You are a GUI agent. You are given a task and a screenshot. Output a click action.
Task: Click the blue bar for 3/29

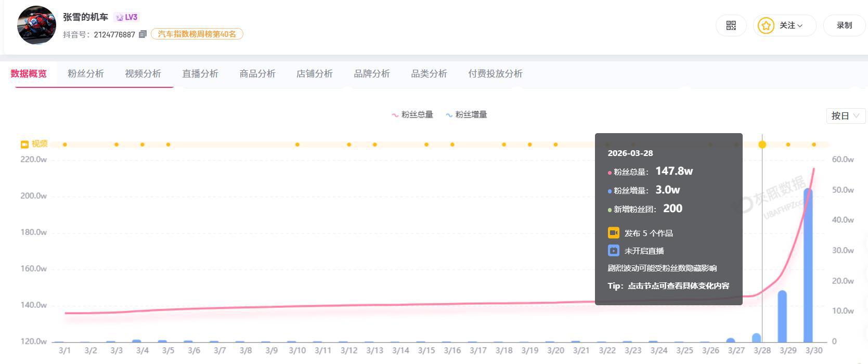[782, 316]
